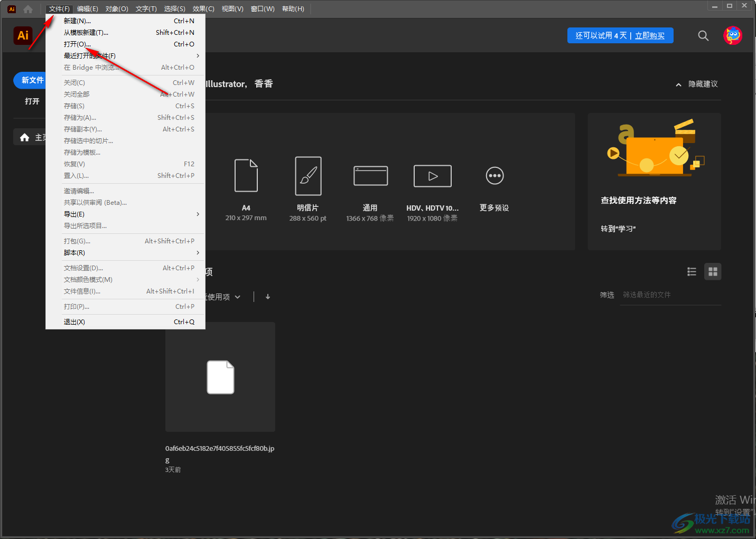Click the 210 x 297 mm size text
Screen dimensions: 756x539
tap(246, 218)
